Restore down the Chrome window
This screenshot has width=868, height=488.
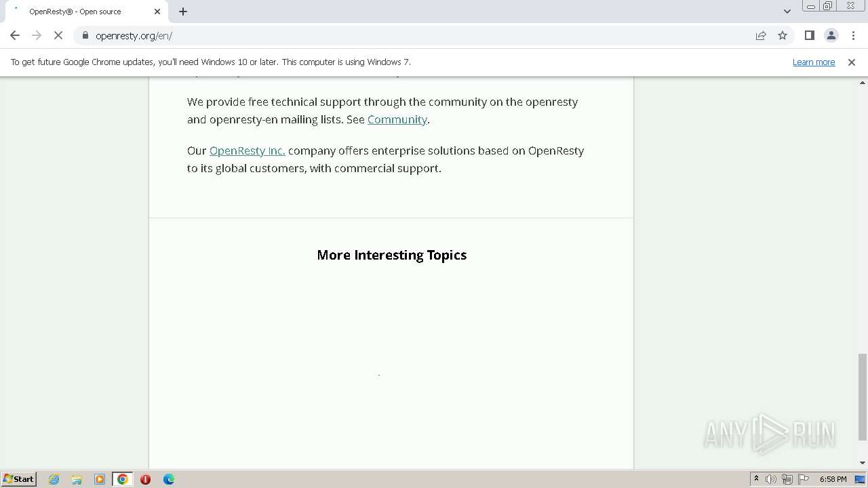[x=828, y=5]
